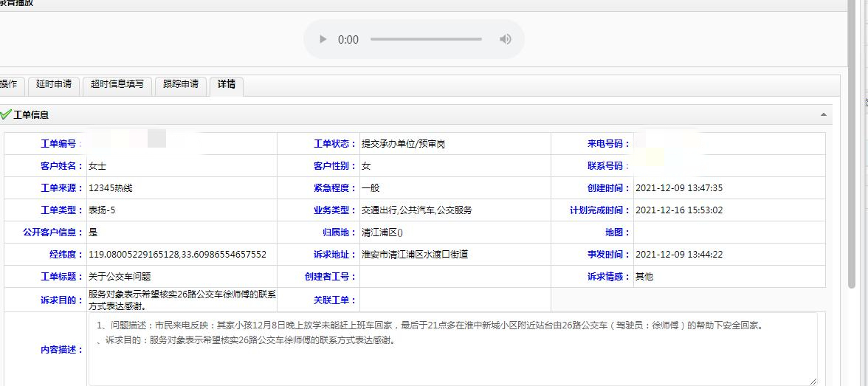The width and height of the screenshot is (868, 386).
Task: Click the 内容描述 textarea resize handle
Action: tap(813, 380)
